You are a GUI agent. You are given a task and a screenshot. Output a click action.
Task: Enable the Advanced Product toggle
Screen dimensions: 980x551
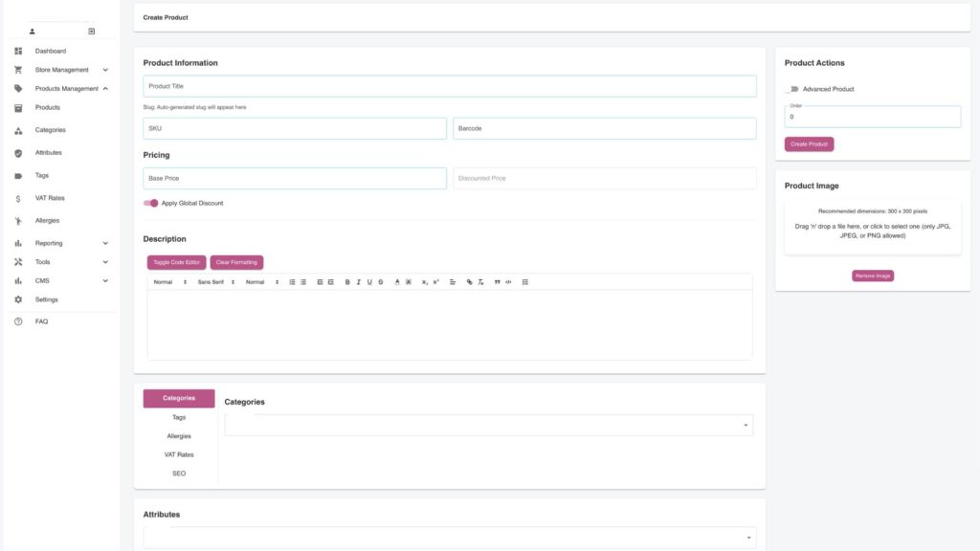791,88
